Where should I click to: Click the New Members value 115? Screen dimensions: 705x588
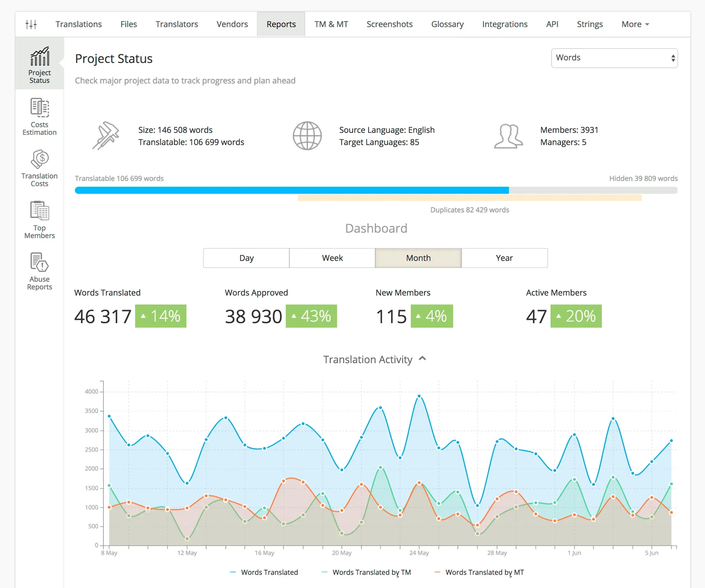pos(391,317)
